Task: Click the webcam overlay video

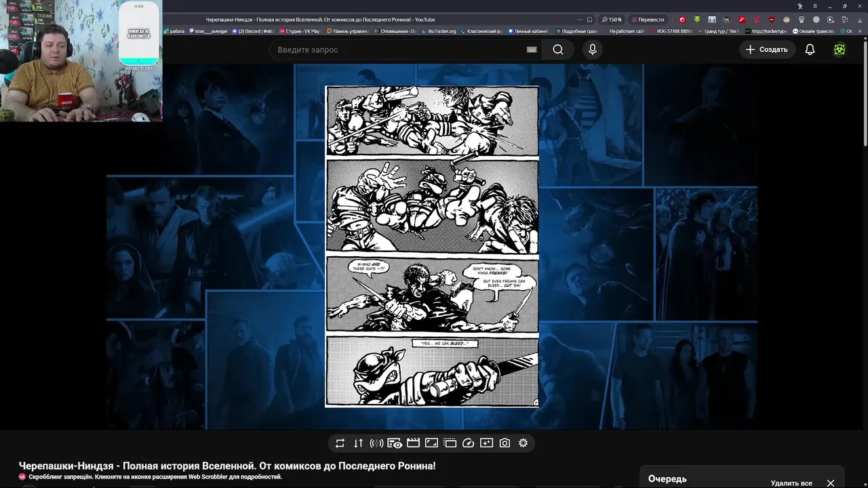Action: pyautogui.click(x=81, y=60)
